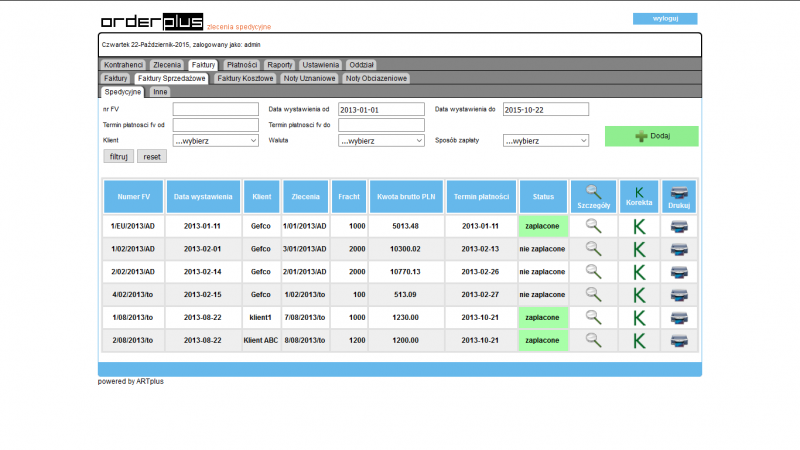Select amount cell 10770.13
This screenshot has height=450, width=800.
(406, 272)
